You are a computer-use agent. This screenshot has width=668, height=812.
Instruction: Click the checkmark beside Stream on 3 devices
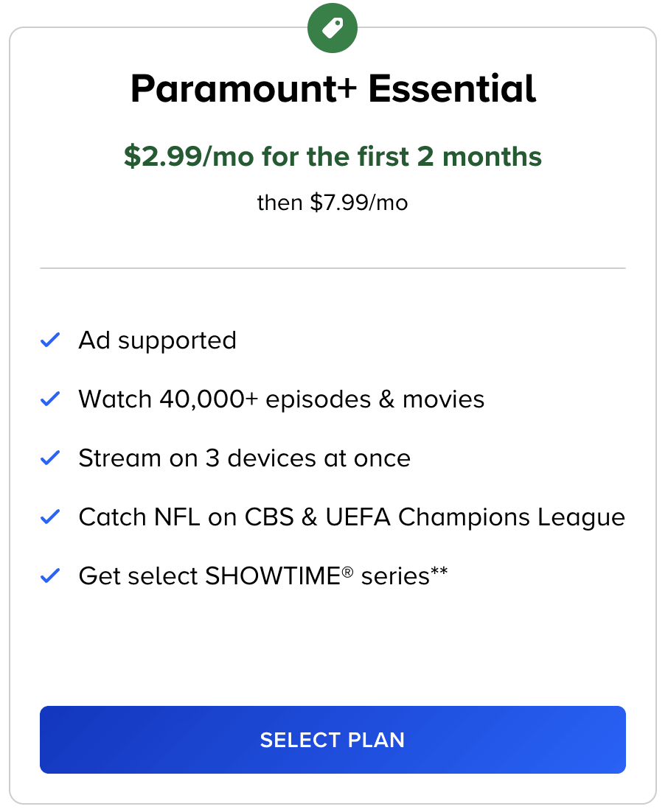(49, 458)
